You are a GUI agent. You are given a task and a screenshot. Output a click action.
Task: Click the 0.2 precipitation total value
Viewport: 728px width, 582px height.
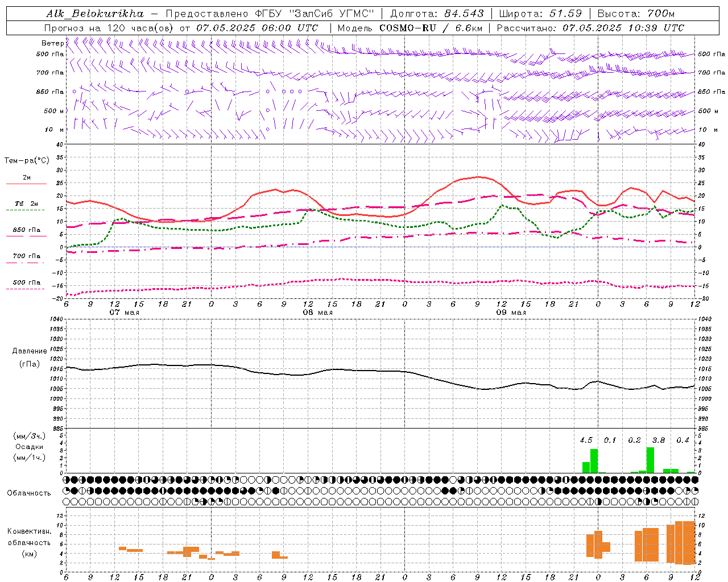pos(635,440)
